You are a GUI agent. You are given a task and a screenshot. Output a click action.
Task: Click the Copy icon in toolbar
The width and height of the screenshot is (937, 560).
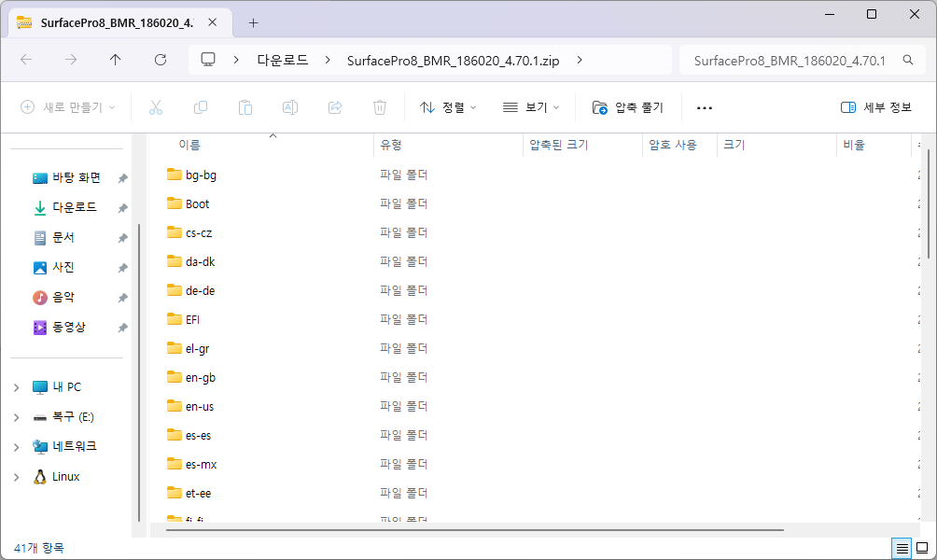click(x=201, y=107)
